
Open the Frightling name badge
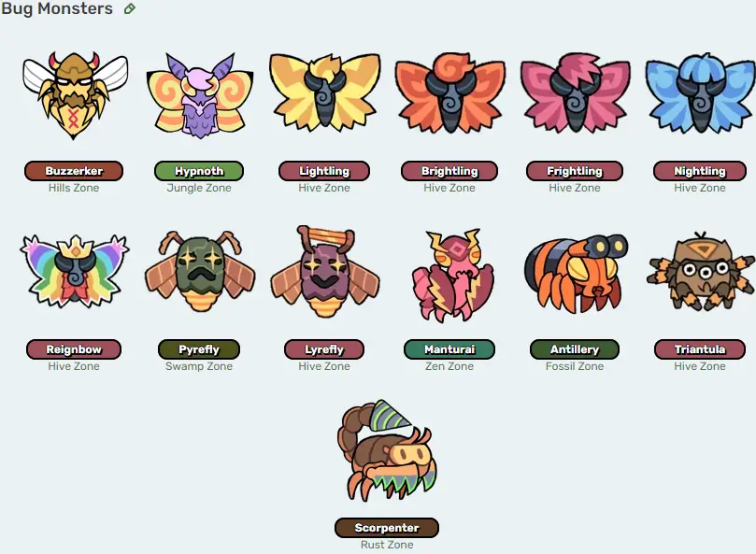pos(575,171)
